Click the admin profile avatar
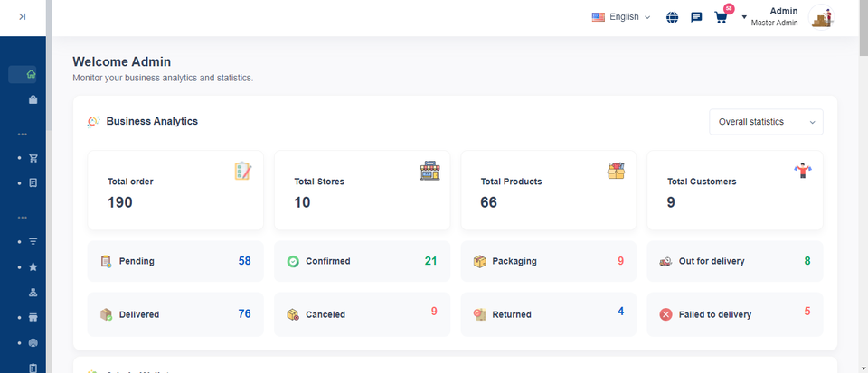This screenshot has width=868, height=373. (821, 17)
